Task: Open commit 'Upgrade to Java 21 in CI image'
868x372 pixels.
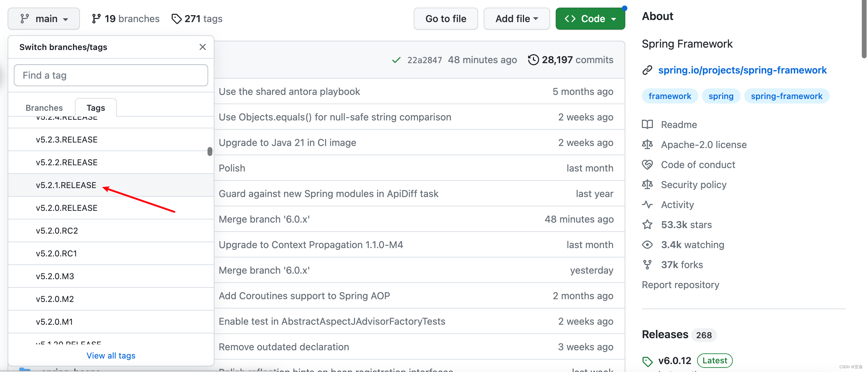Action: pyautogui.click(x=287, y=143)
